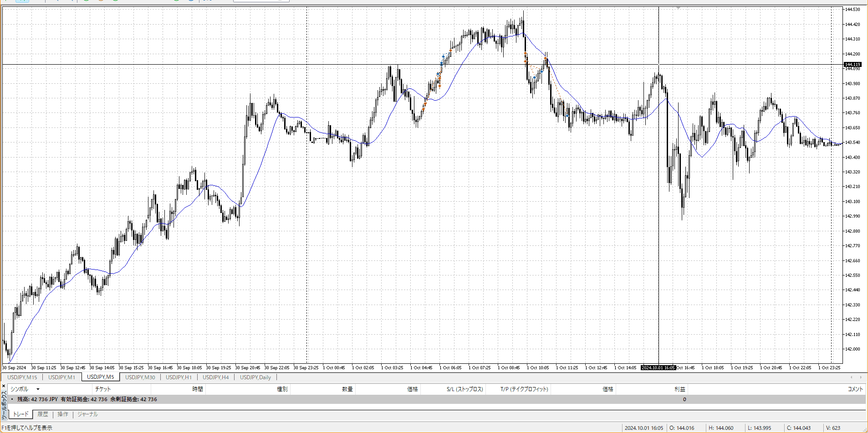This screenshot has width=868, height=433.
Task: Switch to the USDJPY,H1 chart tab
Action: point(179,377)
